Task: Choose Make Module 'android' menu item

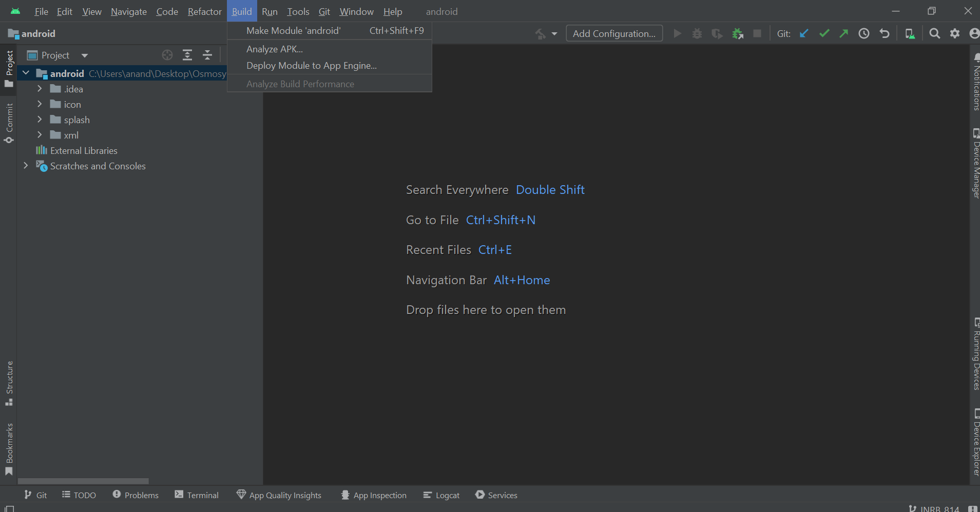Action: (x=293, y=31)
